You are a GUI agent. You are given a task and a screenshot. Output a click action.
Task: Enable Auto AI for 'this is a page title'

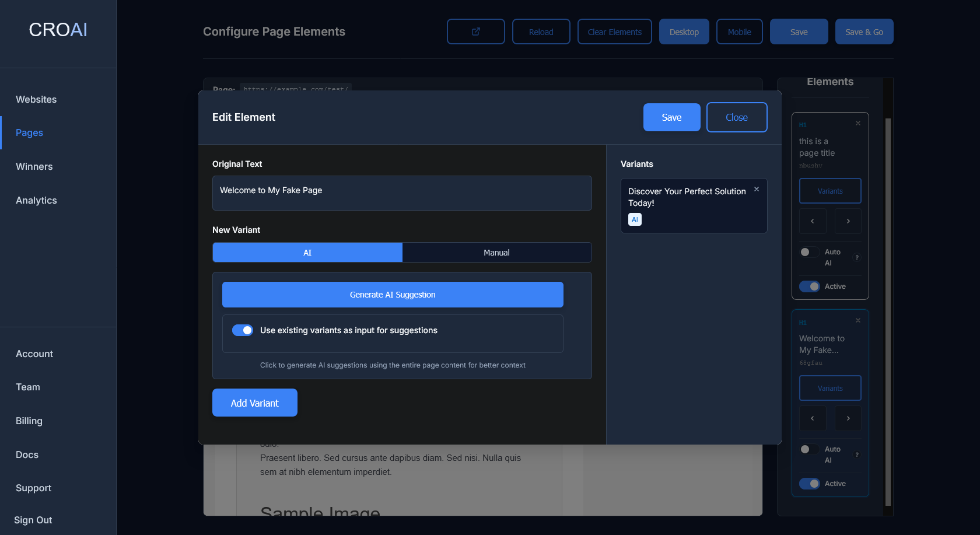coord(808,252)
